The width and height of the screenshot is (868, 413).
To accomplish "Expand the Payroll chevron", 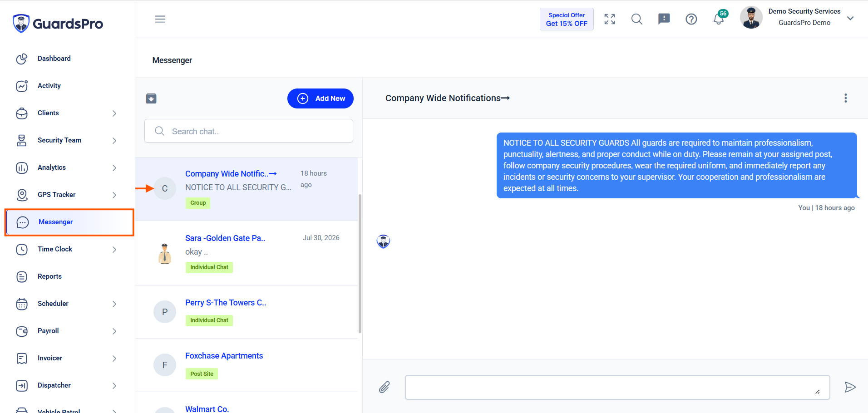I will pyautogui.click(x=114, y=331).
